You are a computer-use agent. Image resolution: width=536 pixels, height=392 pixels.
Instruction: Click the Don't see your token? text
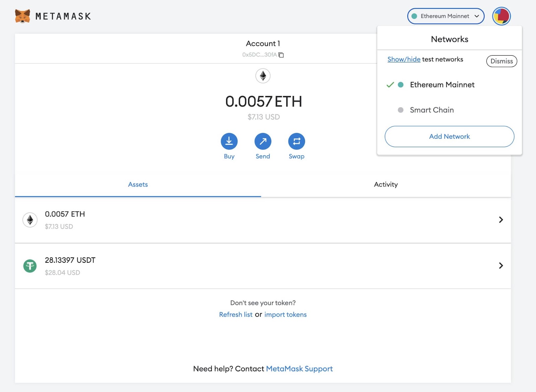(x=263, y=303)
